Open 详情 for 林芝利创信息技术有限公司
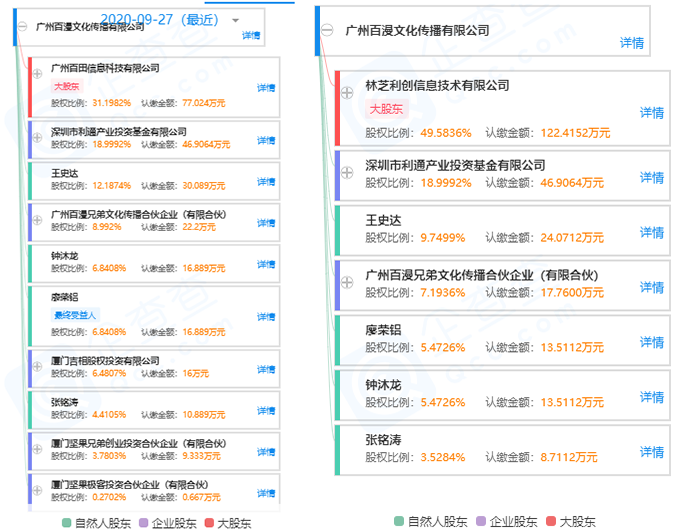The width and height of the screenshot is (682, 530). pyautogui.click(x=652, y=113)
